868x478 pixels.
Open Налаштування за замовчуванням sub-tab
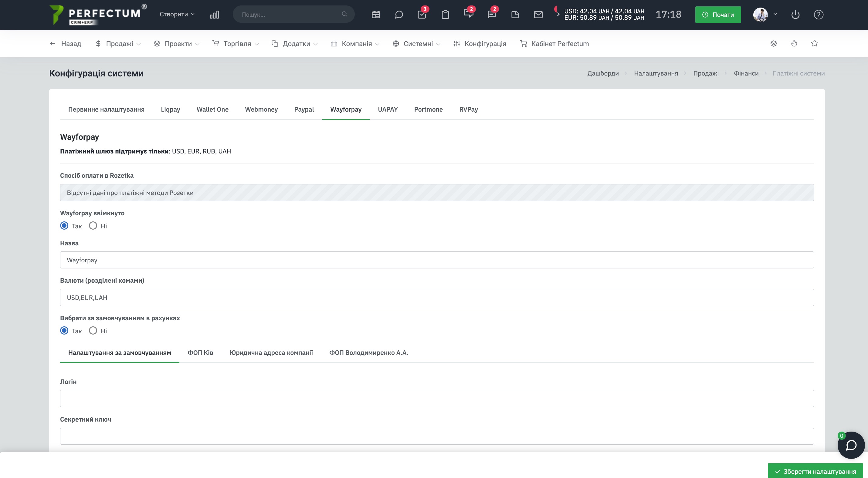tap(120, 352)
